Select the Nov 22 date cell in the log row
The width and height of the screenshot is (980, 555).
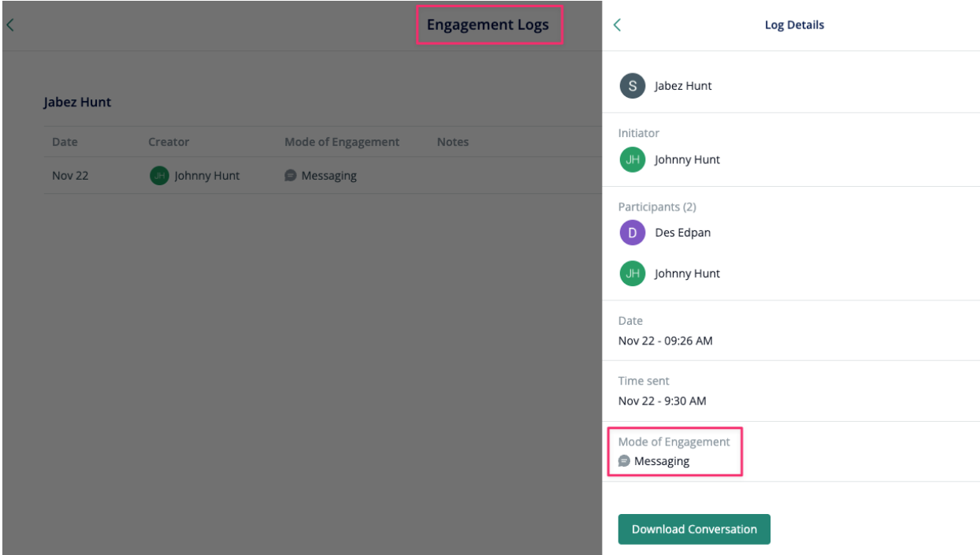70,176
